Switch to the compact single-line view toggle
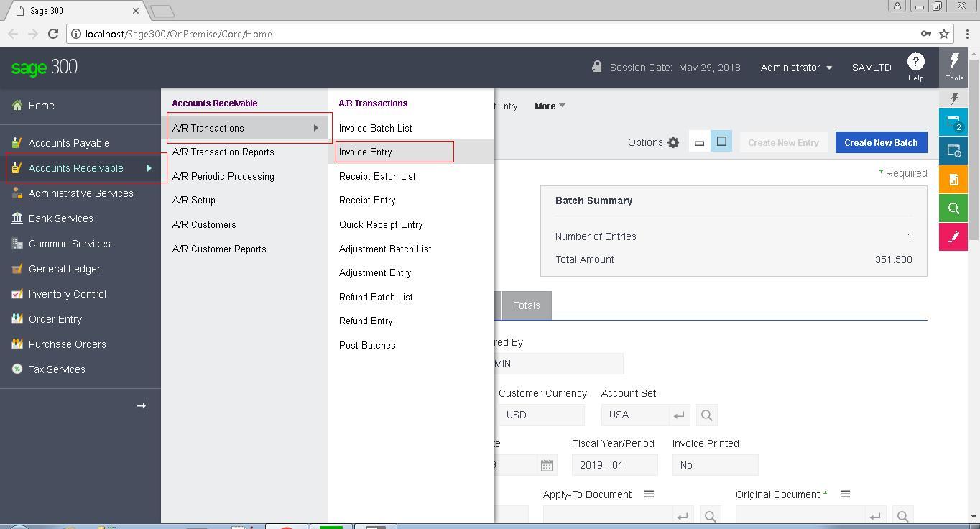 coord(699,142)
